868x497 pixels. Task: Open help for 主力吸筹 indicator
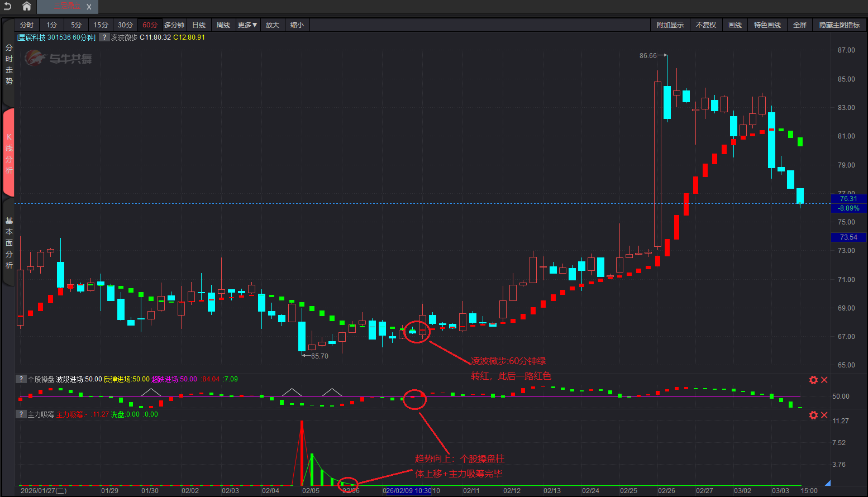21,414
